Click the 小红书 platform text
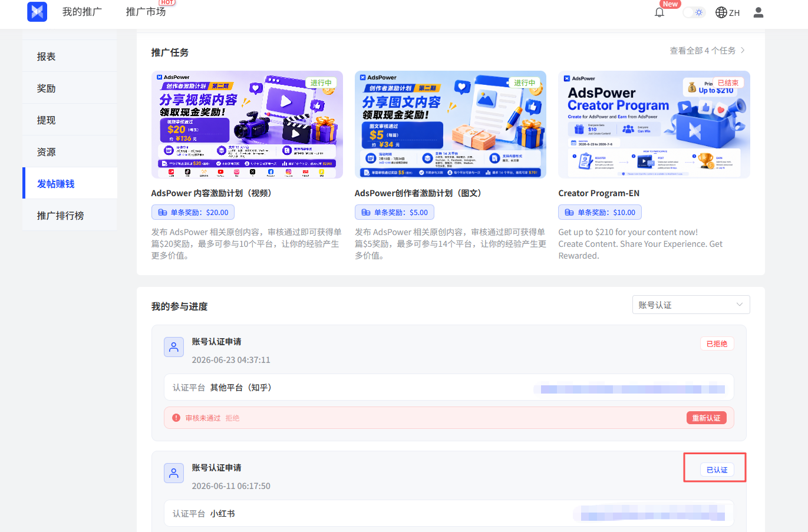Image resolution: width=808 pixels, height=532 pixels. [x=222, y=514]
